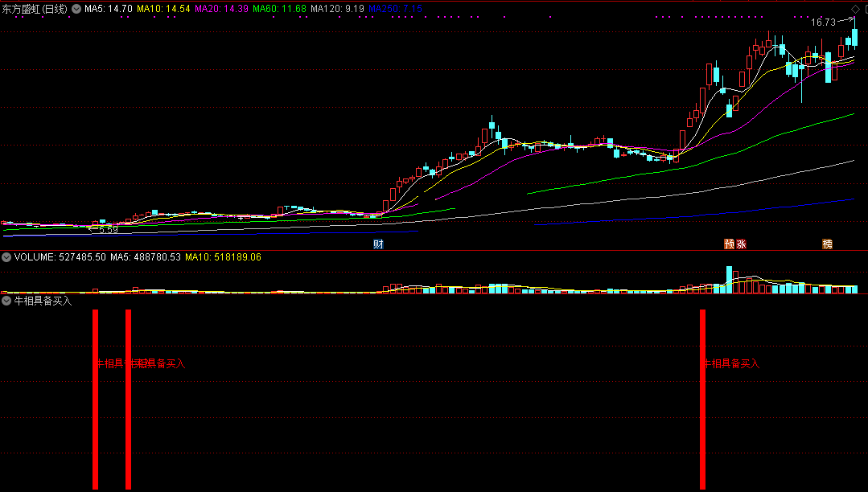Image resolution: width=868 pixels, height=492 pixels.
Task: Select the 东方盛虹(日线) chart title
Action: click(35, 9)
